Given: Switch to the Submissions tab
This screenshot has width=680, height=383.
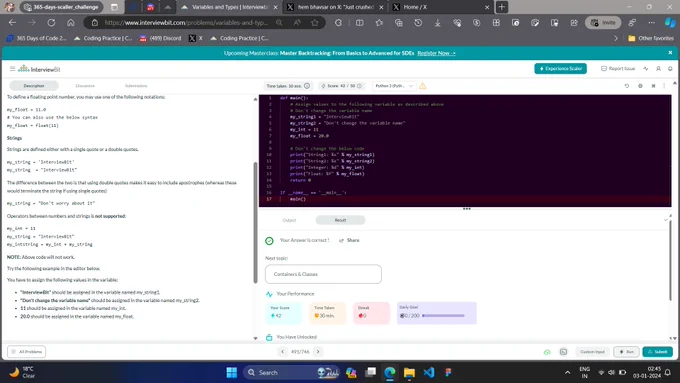Looking at the screenshot, I should click(136, 86).
